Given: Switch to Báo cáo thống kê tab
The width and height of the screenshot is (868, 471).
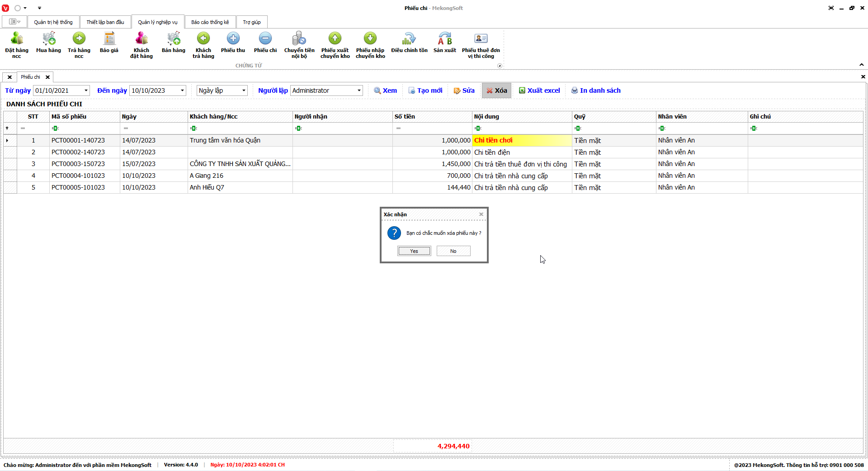Looking at the screenshot, I should pos(210,22).
